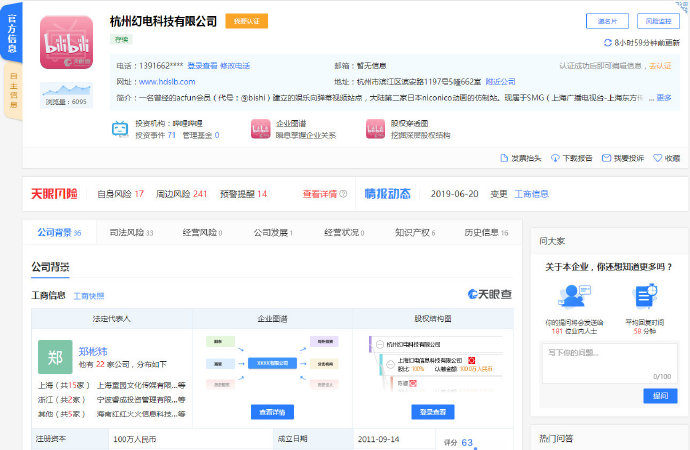Image resolution: width=690 pixels, height=450 pixels.
Task: Click the average reply time icon
Action: coord(645,296)
